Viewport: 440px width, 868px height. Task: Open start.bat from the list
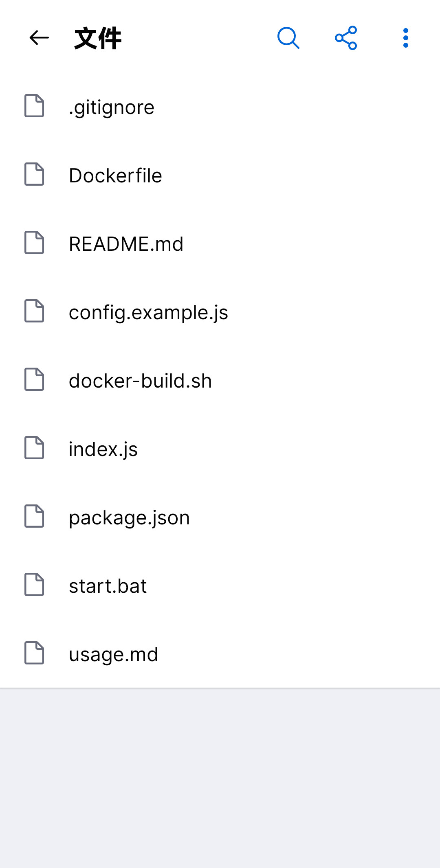pyautogui.click(x=108, y=585)
